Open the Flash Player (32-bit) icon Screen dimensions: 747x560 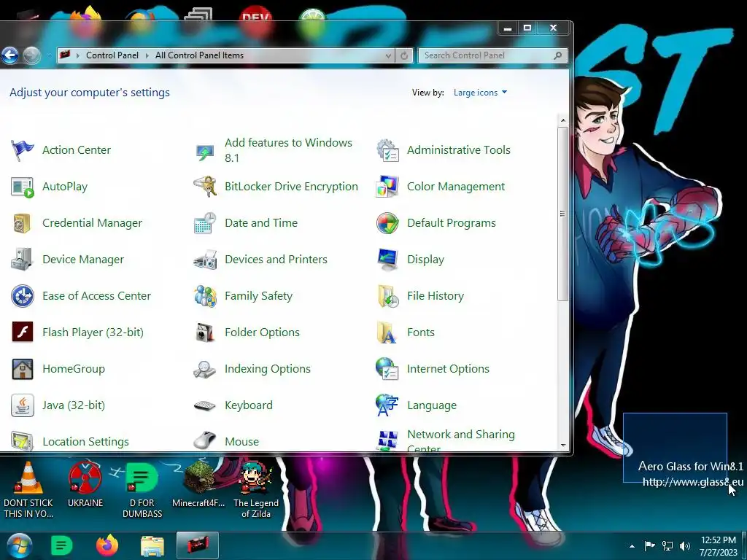pyautogui.click(x=23, y=332)
